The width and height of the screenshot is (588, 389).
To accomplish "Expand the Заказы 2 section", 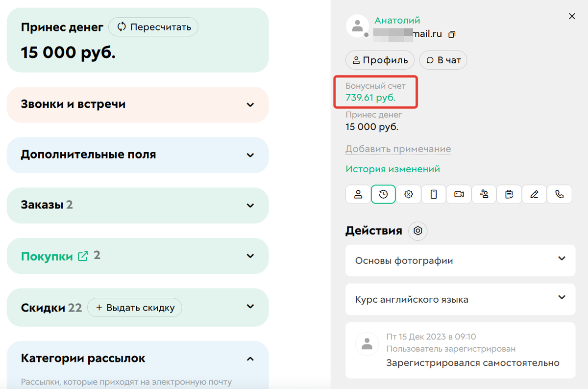I will pos(250,206).
